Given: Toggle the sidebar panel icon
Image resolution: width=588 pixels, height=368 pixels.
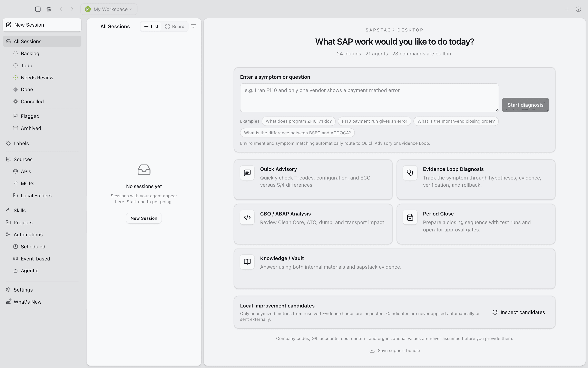Looking at the screenshot, I should [x=38, y=9].
